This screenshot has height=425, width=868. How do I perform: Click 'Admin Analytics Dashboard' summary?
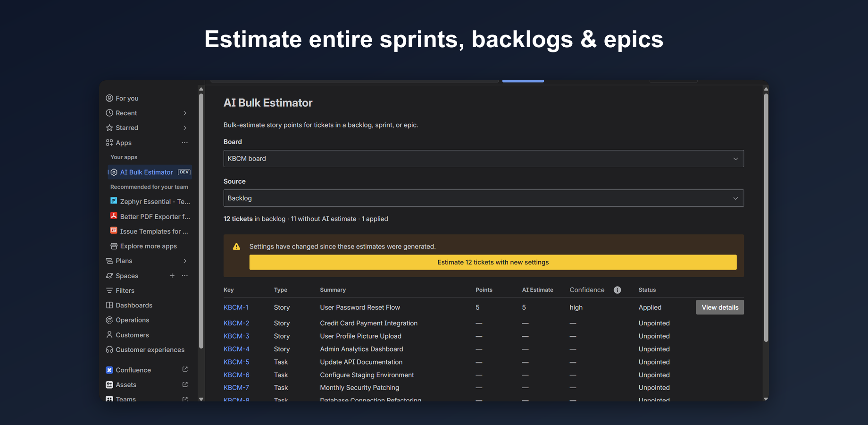click(362, 349)
